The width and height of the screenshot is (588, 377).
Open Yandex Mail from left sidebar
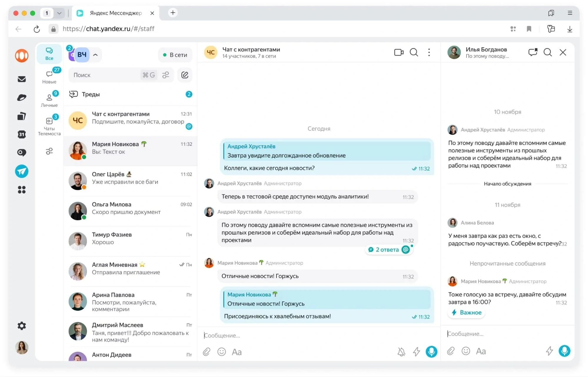(22, 79)
